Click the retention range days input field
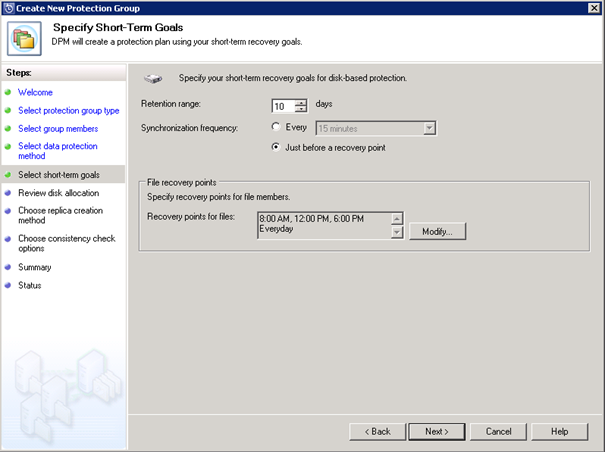Image resolution: width=605 pixels, height=452 pixels. (x=283, y=106)
